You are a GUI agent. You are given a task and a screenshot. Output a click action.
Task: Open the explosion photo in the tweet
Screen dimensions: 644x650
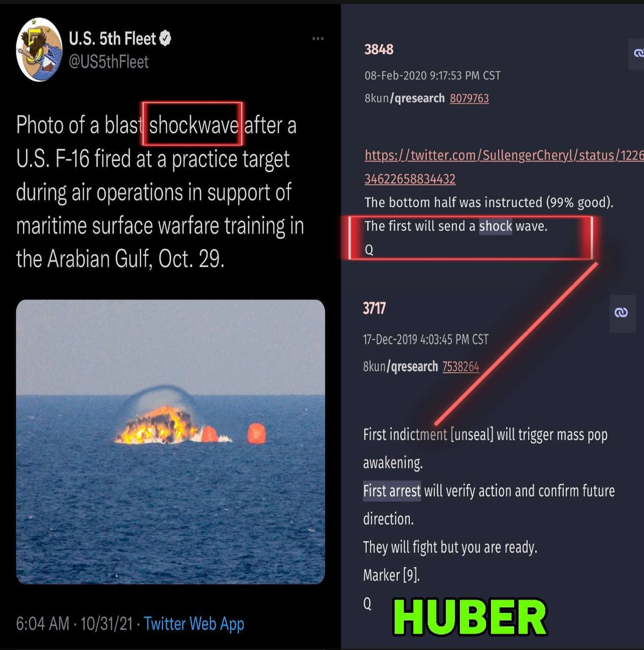click(171, 441)
